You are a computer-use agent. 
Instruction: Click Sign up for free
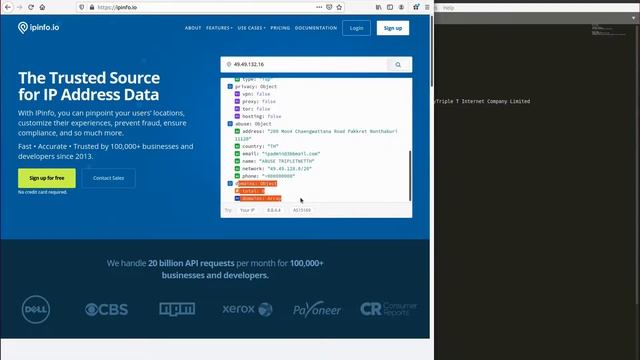coord(47,178)
